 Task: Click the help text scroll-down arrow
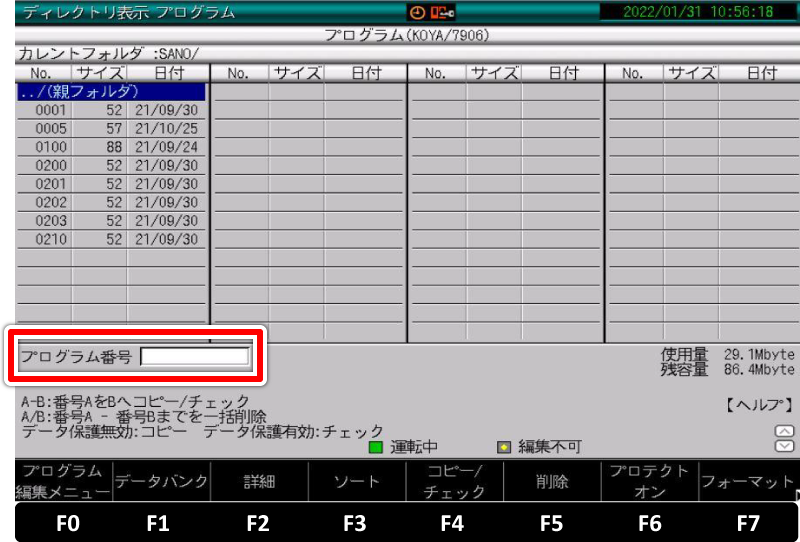click(x=784, y=446)
